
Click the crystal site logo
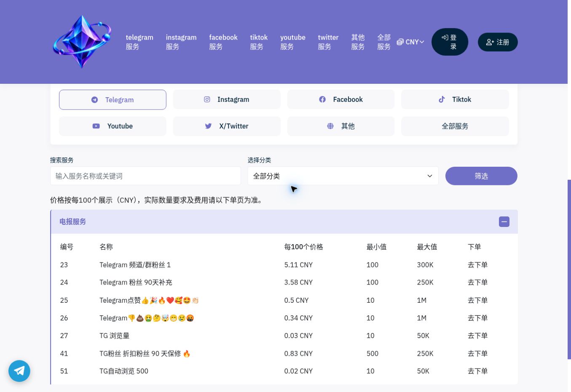pyautogui.click(x=82, y=42)
